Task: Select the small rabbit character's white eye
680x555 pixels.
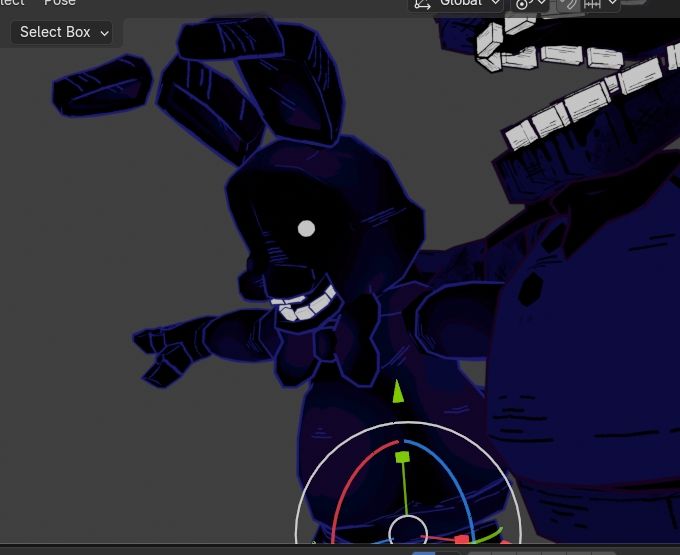Action: pyautogui.click(x=306, y=229)
